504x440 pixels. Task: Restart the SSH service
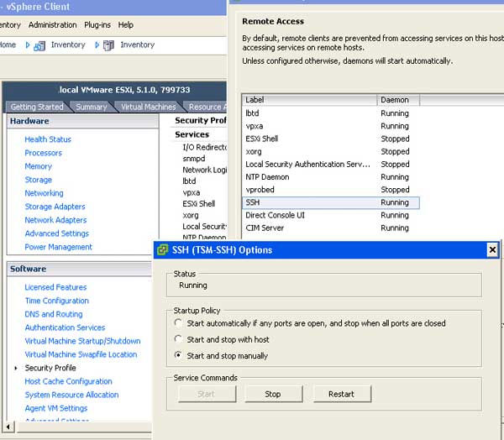(342, 394)
